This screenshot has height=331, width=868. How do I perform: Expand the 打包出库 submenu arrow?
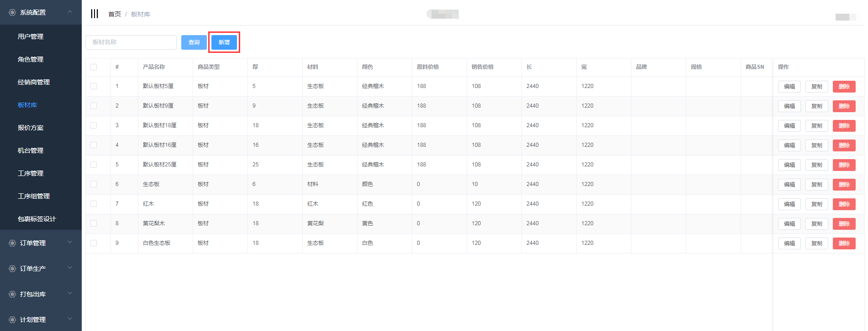coord(70,294)
